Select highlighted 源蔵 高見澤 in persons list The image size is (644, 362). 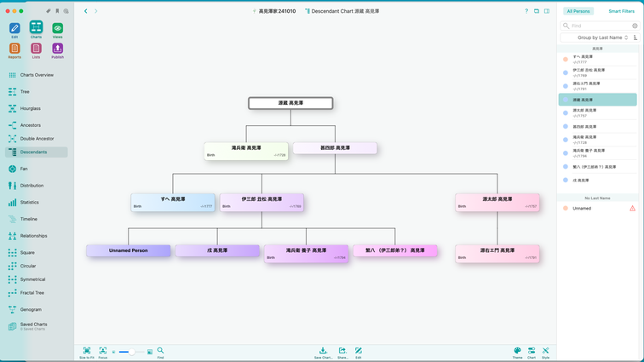pos(598,100)
